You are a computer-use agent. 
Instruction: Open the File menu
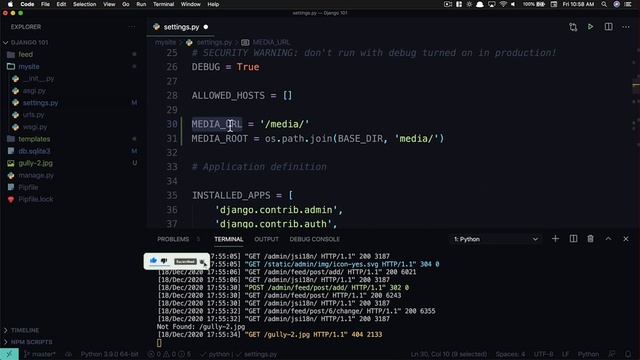click(x=45, y=4)
